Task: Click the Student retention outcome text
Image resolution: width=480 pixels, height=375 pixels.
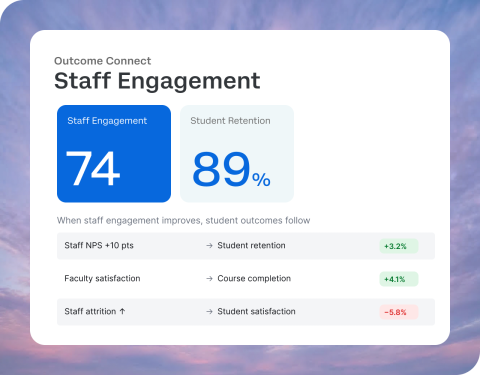Action: tap(251, 245)
